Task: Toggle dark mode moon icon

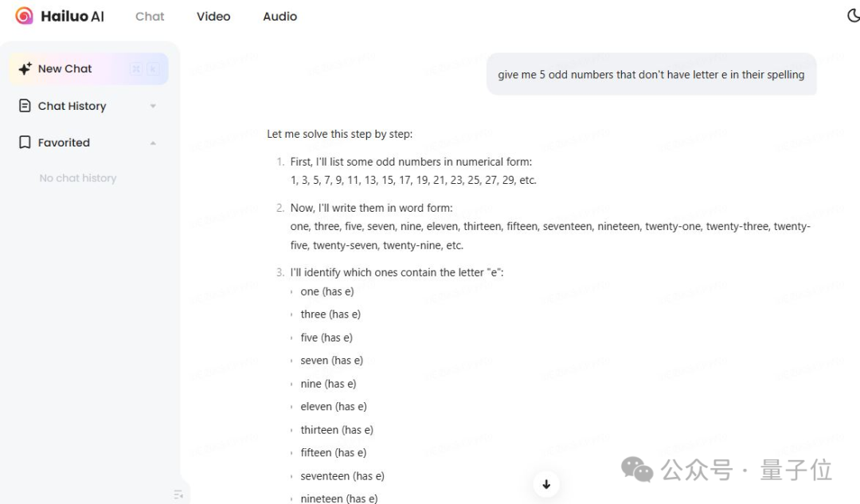Action: click(854, 15)
